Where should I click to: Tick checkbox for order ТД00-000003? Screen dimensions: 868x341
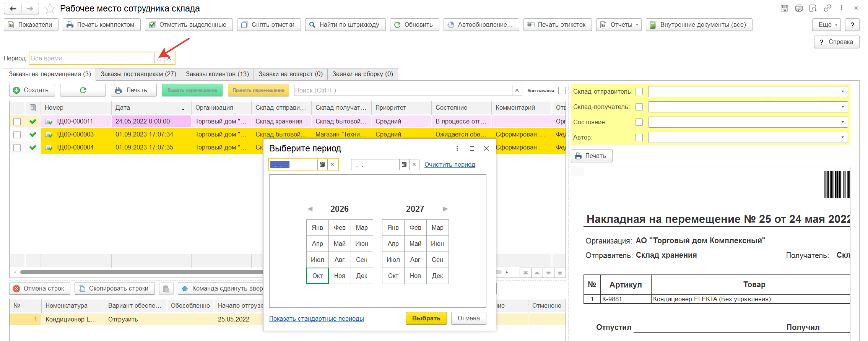[17, 135]
